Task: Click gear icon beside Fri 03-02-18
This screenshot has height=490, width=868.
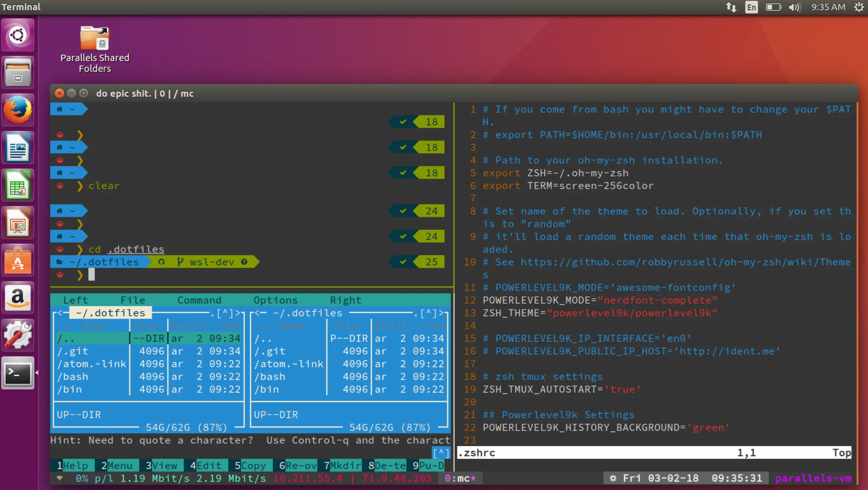Action: 613,478
